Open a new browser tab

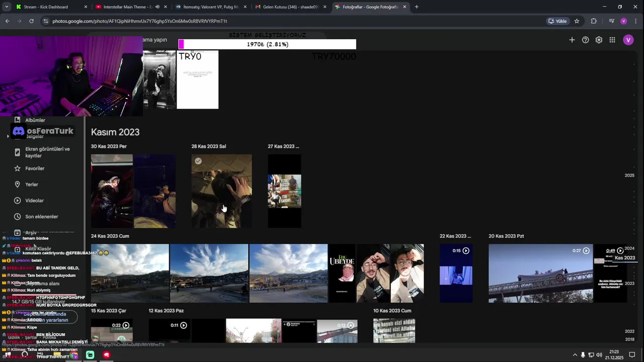(417, 7)
